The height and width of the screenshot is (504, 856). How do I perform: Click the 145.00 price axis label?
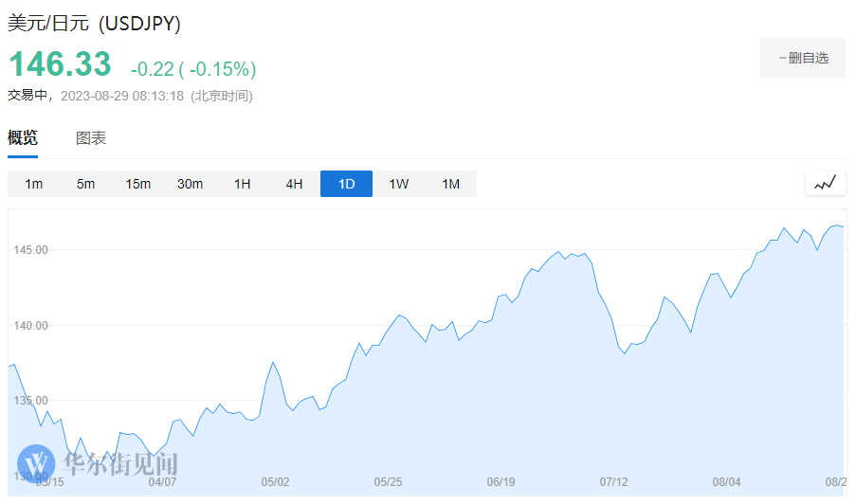[x=28, y=250]
